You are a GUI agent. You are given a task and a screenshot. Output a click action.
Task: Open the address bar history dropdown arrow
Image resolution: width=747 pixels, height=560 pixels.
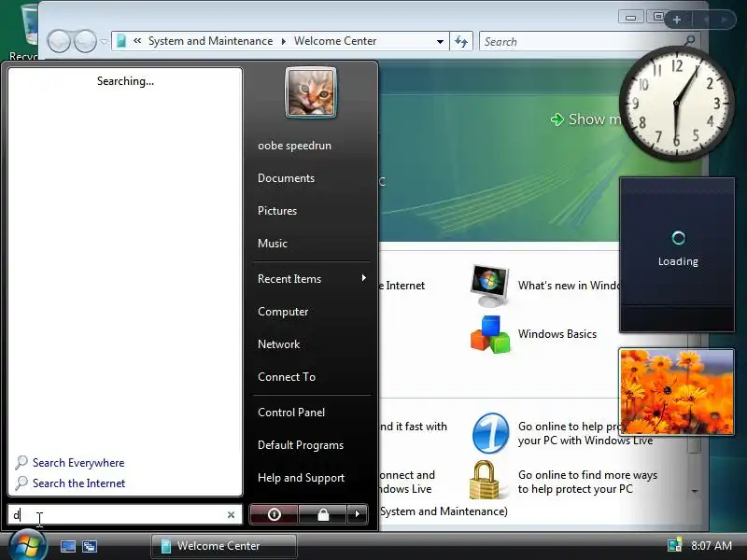pyautogui.click(x=440, y=41)
